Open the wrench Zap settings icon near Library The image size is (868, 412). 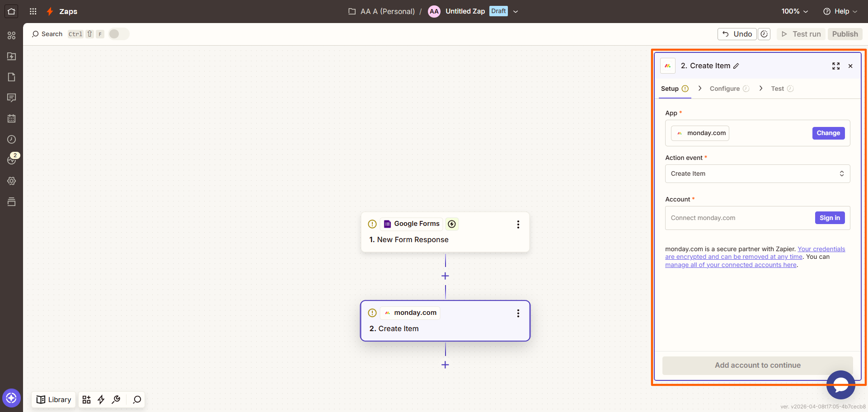click(x=116, y=399)
